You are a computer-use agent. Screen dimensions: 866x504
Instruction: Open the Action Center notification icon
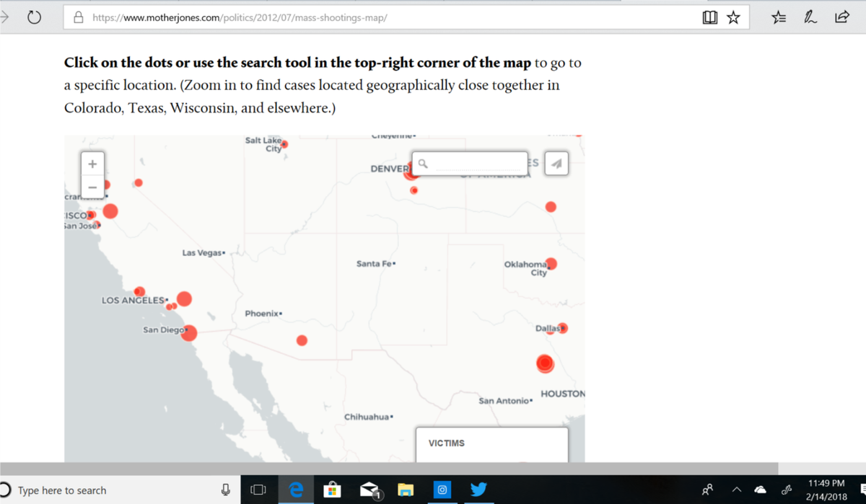tap(863, 490)
